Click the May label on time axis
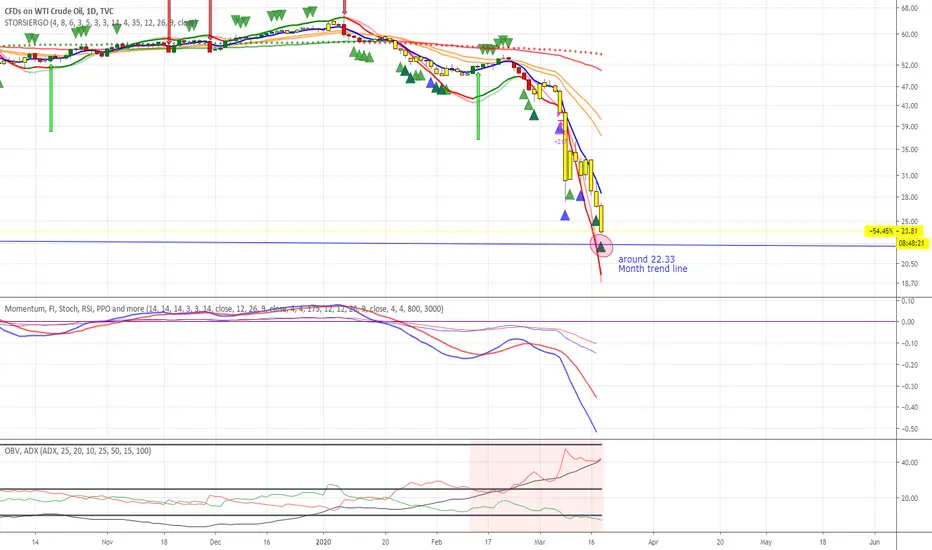Viewport: 932px width, 550px height. pos(766,542)
